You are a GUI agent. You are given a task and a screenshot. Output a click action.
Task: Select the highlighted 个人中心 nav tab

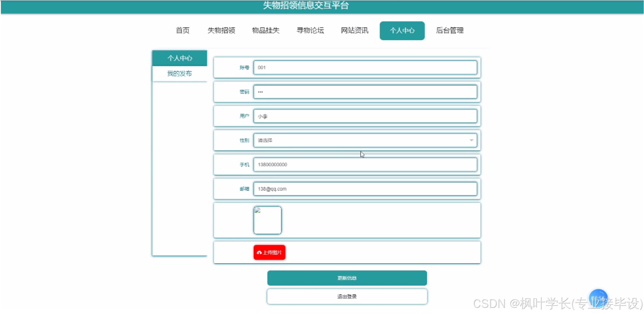pos(402,30)
